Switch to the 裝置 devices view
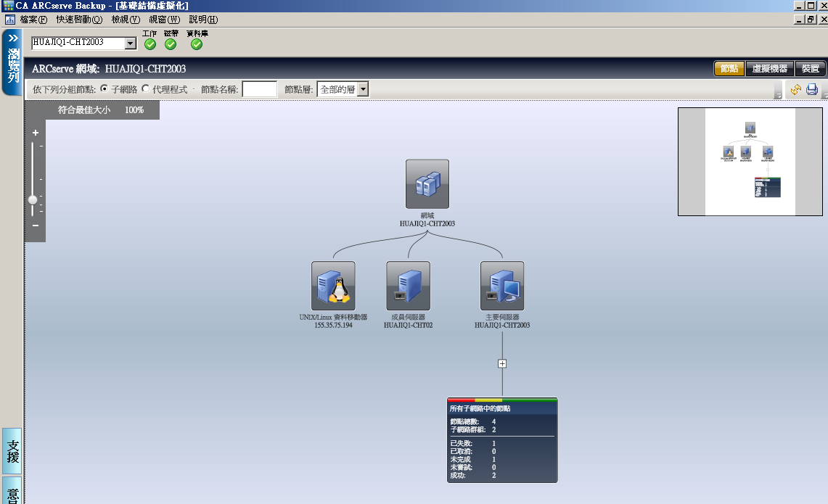The height and width of the screenshot is (504, 828). point(811,69)
